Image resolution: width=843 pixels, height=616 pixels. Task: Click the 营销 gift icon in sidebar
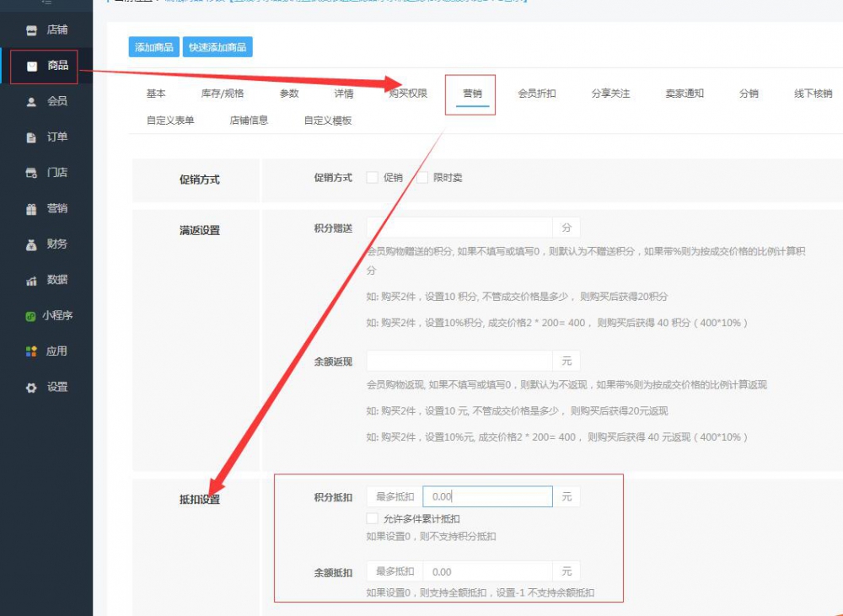[x=32, y=209]
